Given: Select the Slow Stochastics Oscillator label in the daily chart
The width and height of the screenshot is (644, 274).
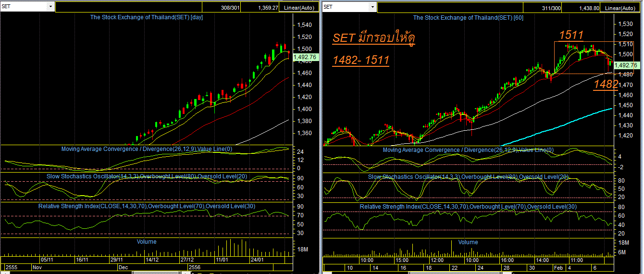Looking at the screenshot, I should [147, 176].
